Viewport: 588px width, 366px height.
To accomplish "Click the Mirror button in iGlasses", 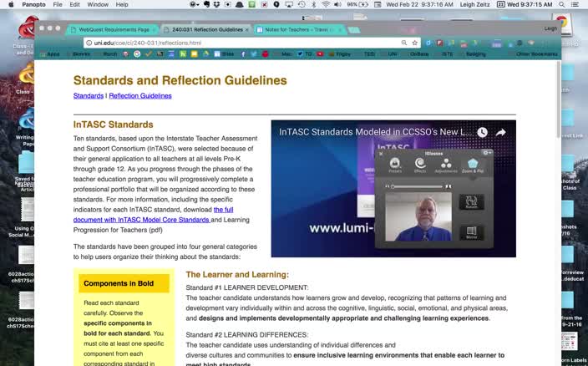I will [471, 232].
